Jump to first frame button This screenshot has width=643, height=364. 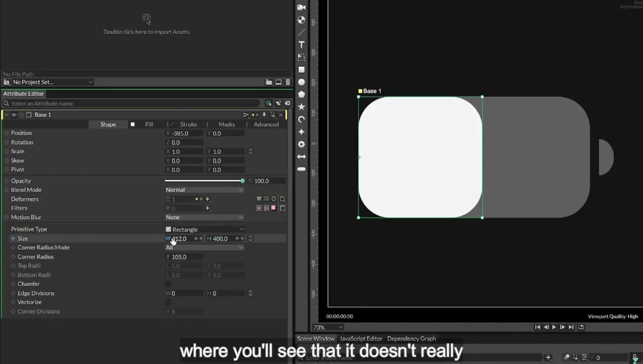[538, 327]
